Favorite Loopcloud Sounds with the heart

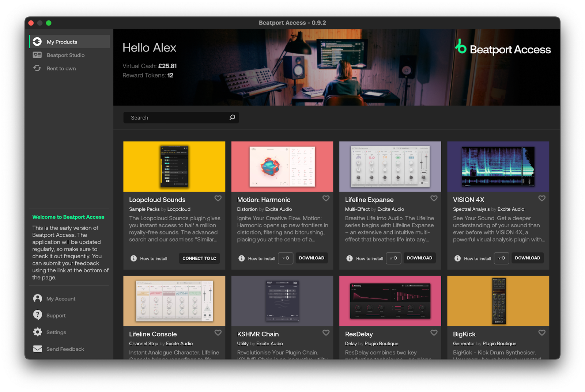pyautogui.click(x=218, y=198)
